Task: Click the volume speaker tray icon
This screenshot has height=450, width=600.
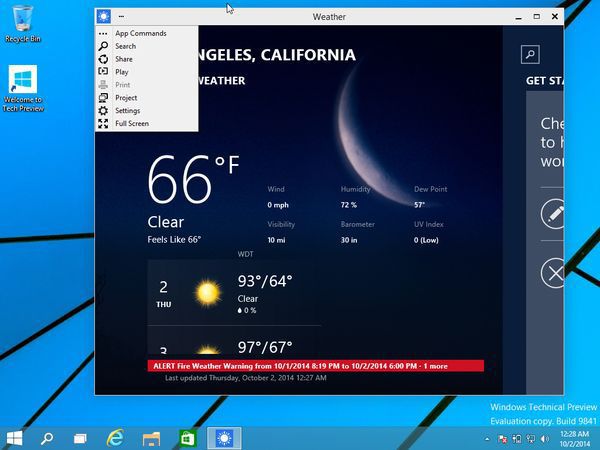Action: pyautogui.click(x=545, y=439)
